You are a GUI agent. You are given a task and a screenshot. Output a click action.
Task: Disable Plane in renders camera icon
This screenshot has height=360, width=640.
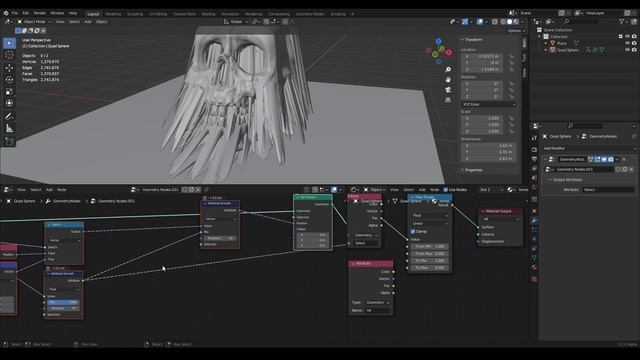click(x=634, y=43)
